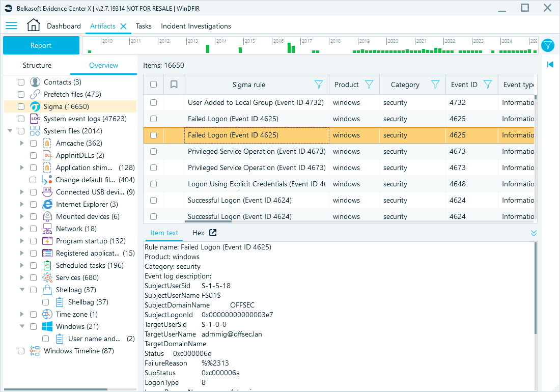This screenshot has width=560, height=392.
Task: Click the table horizontal scrollbar thumb
Action: click(208, 221)
